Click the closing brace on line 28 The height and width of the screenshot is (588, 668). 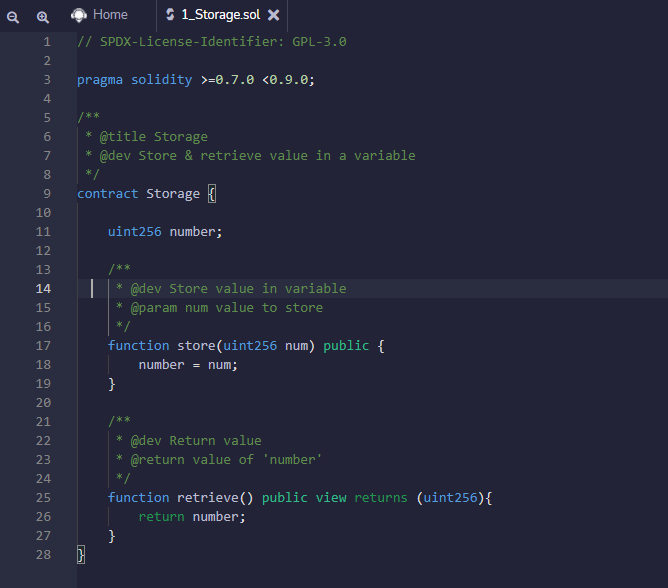(x=81, y=555)
